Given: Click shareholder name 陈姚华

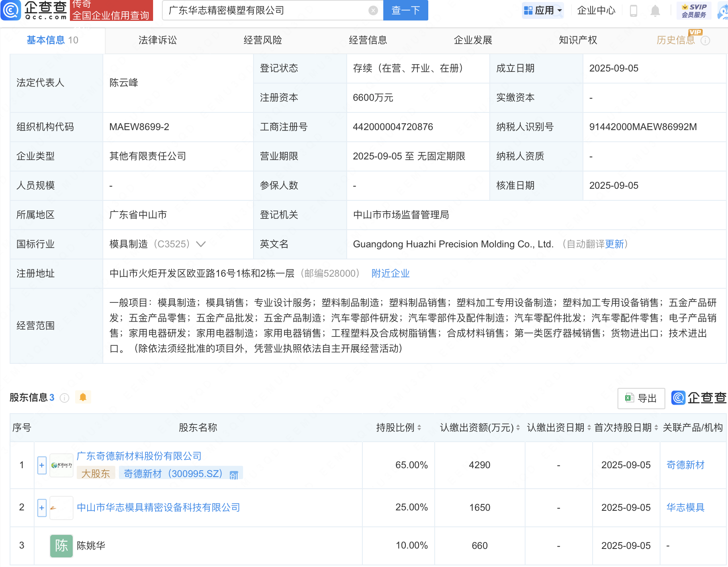Looking at the screenshot, I should [91, 546].
